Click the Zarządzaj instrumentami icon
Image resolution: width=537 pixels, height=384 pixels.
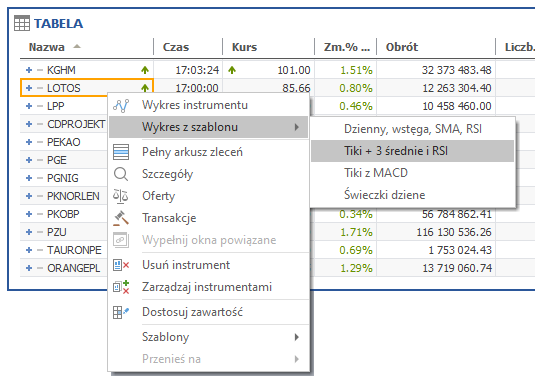121,287
